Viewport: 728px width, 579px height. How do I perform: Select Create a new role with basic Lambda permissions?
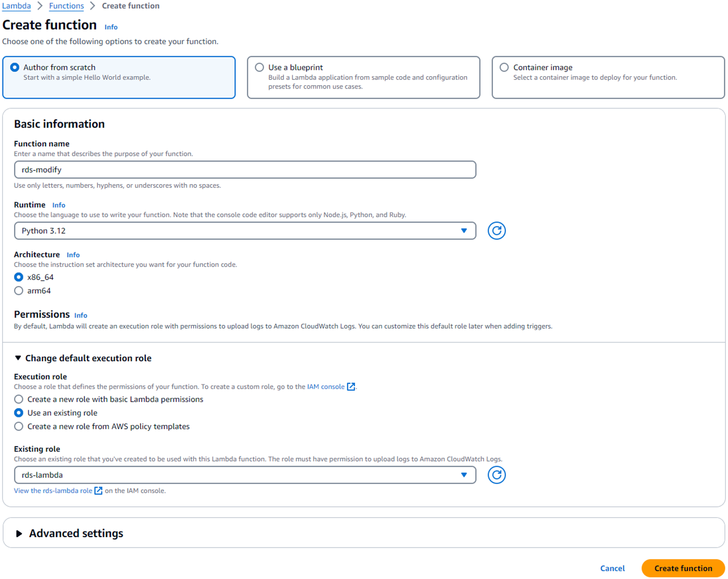click(19, 399)
